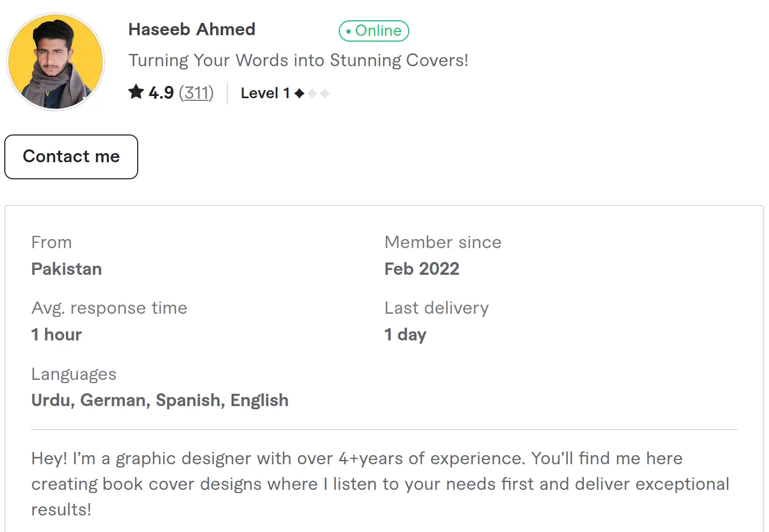The width and height of the screenshot is (769, 532).
Task: Click the second grey level diamond
Action: coord(312,93)
